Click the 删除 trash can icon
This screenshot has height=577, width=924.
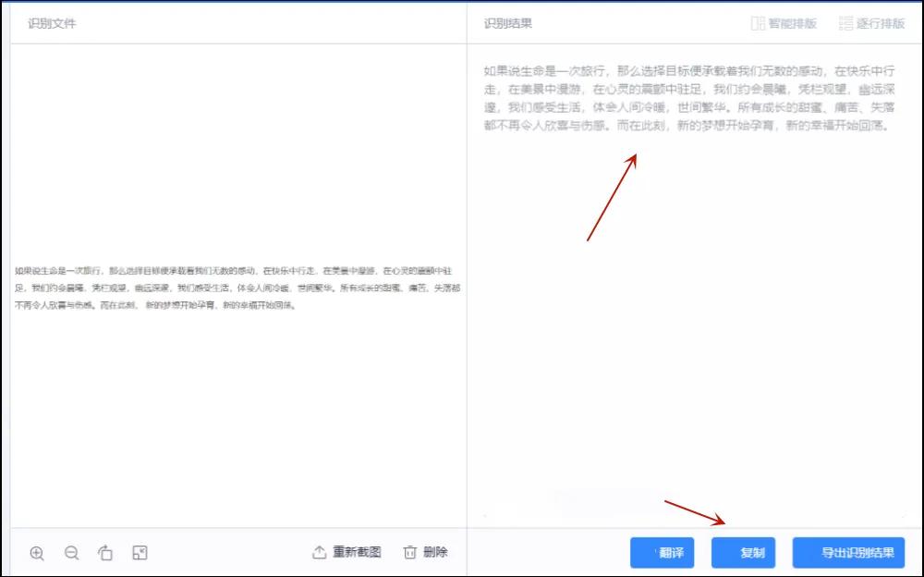pos(409,551)
